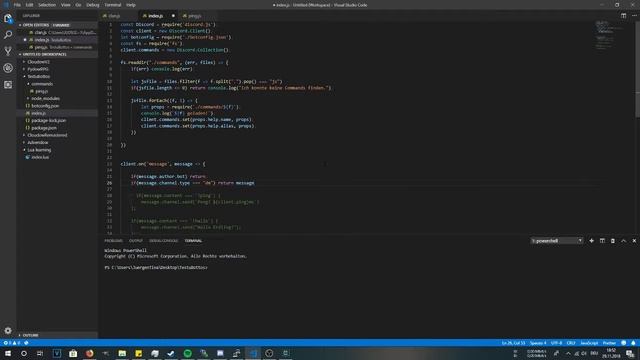Open package.json in file tree
Image resolution: width=640 pixels, height=360 pixels.
[x=57, y=128]
